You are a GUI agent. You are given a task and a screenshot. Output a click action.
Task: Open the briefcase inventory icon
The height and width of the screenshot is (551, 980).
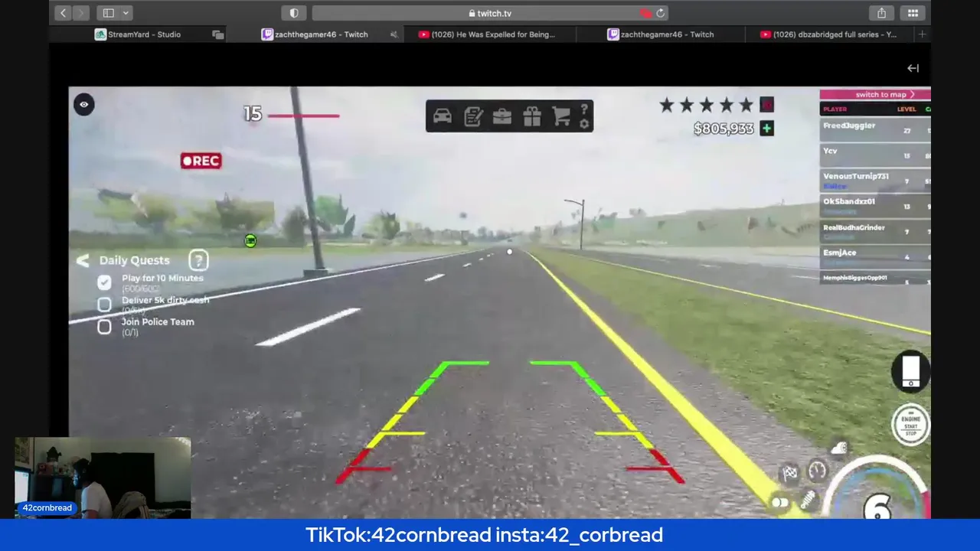pyautogui.click(x=502, y=116)
